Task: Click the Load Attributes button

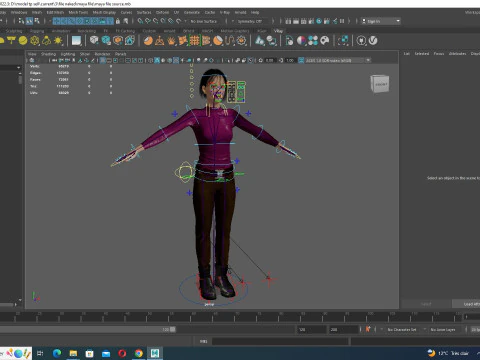Action: pyautogui.click(x=466, y=304)
